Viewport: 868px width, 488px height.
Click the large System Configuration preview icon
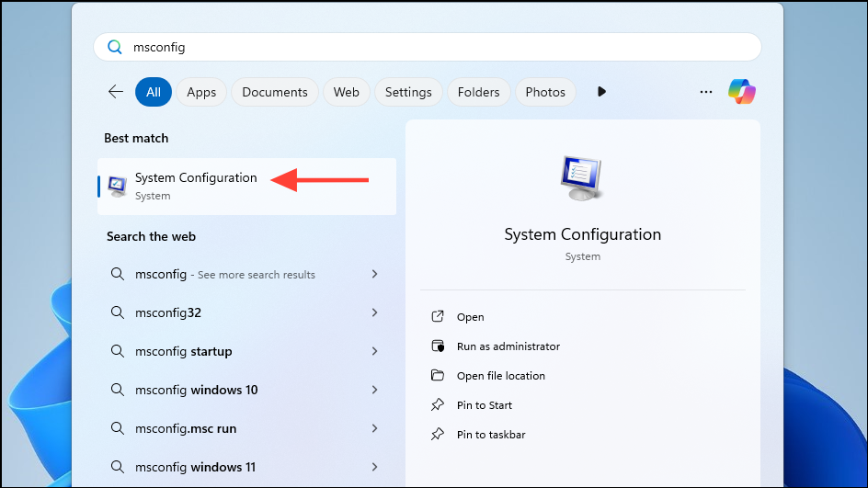coord(581,178)
